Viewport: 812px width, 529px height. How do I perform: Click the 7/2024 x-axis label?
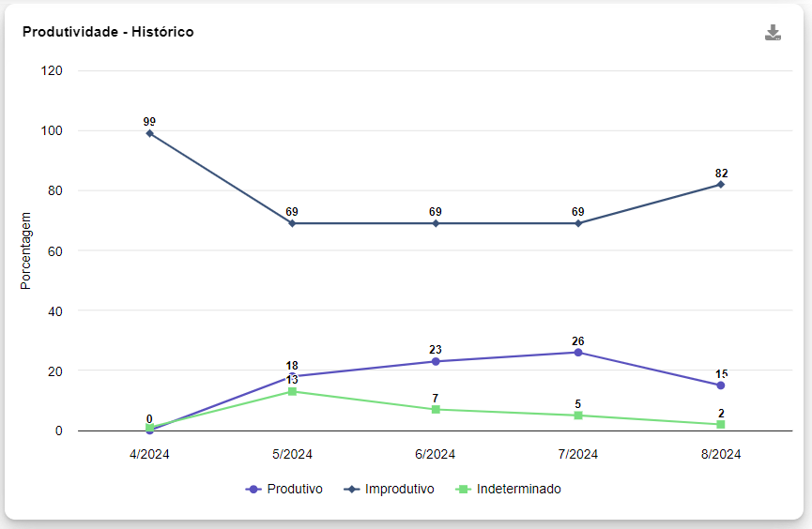tap(578, 454)
